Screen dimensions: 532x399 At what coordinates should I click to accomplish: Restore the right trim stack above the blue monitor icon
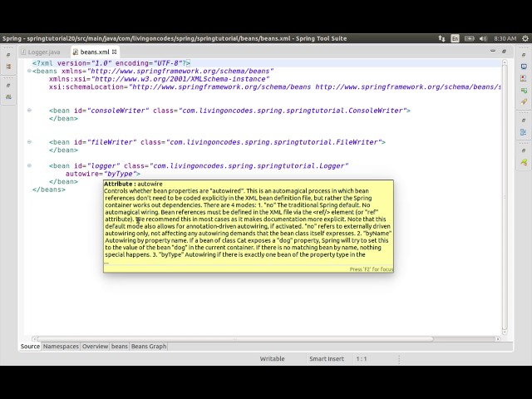(x=524, y=55)
